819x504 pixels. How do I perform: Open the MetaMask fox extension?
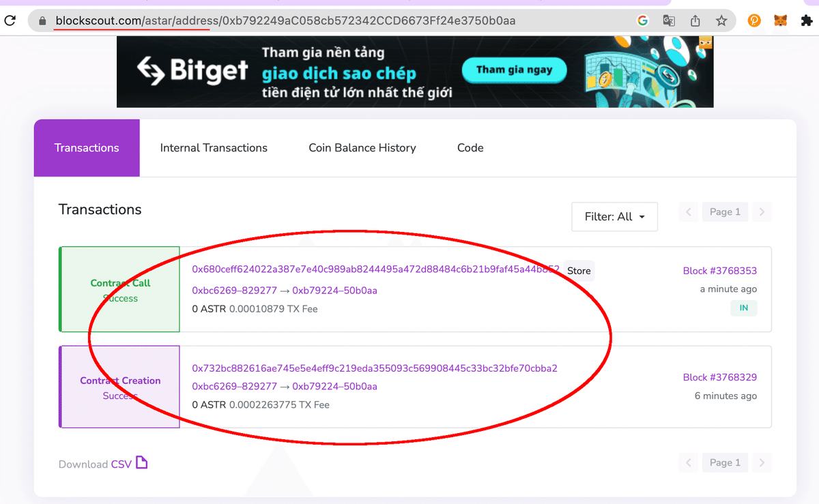point(780,20)
